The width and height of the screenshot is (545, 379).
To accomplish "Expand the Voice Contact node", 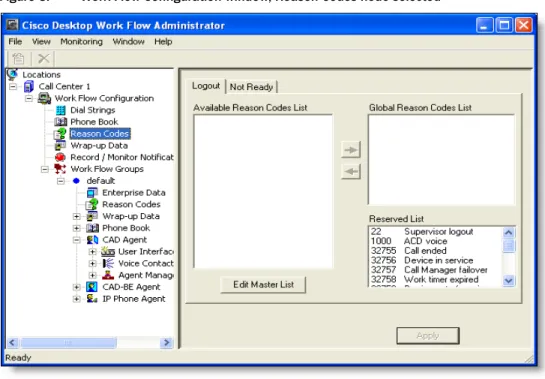I will [92, 264].
